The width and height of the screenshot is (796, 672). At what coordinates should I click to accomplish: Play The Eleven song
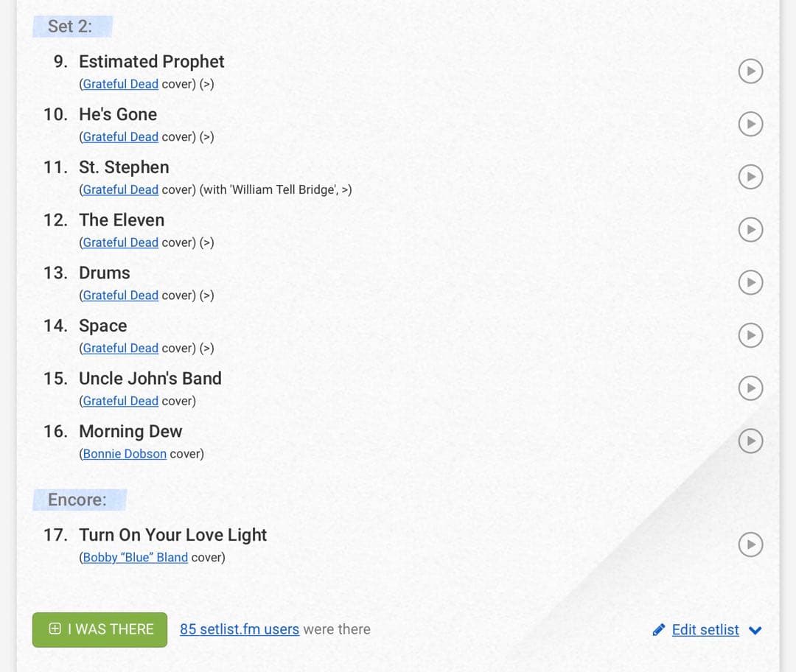(x=750, y=229)
